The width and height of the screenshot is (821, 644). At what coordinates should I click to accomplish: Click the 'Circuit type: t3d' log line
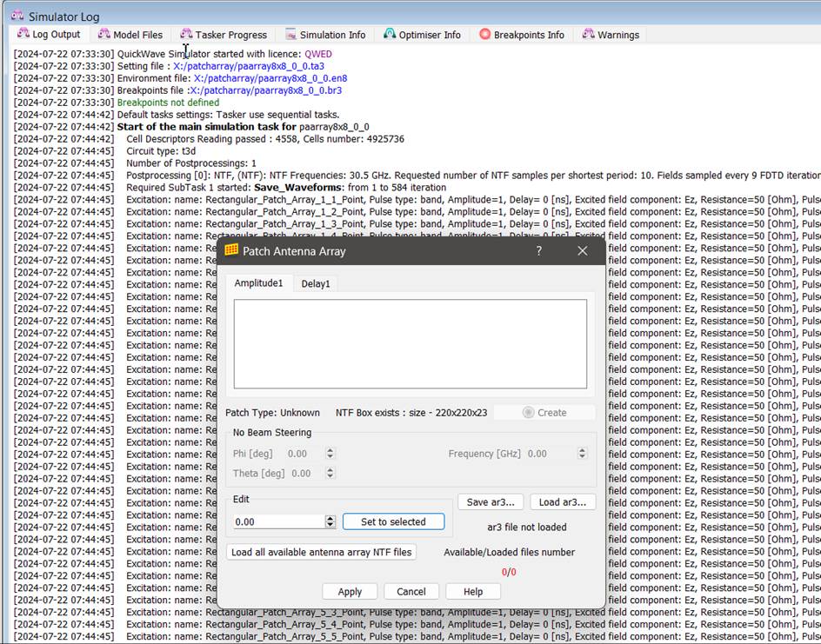[161, 151]
